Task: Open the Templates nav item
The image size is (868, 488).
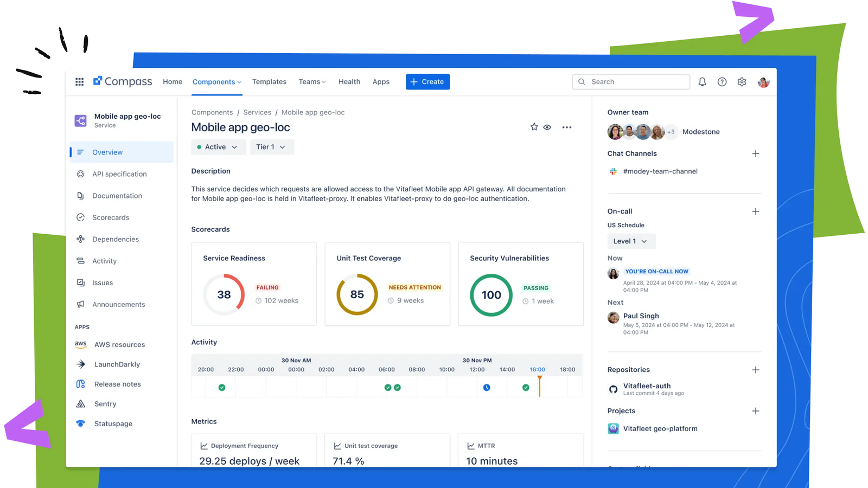Action: point(269,82)
